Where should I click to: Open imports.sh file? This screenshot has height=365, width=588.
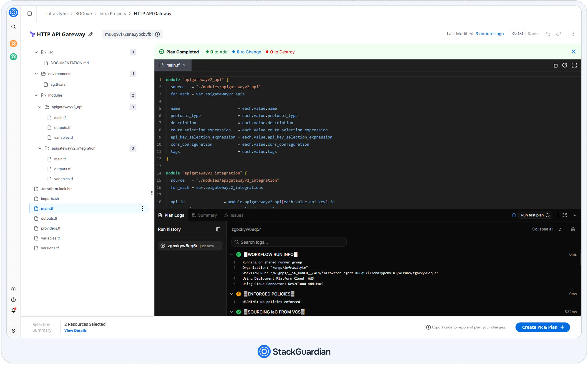pos(50,199)
